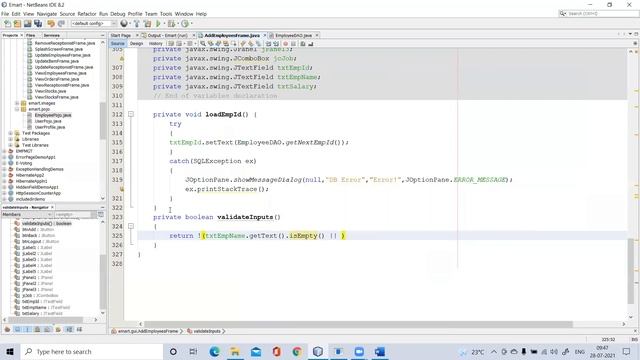
Task: Click the New Project toolbar icon
Action: point(17,24)
